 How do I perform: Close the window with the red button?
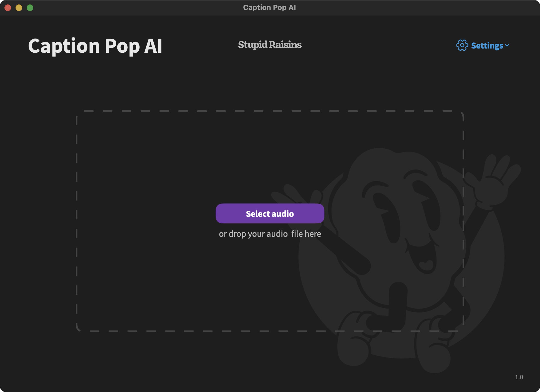[8, 8]
